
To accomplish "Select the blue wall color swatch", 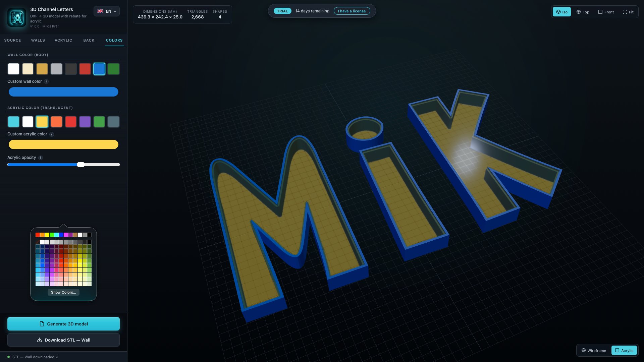I will 99,69.
